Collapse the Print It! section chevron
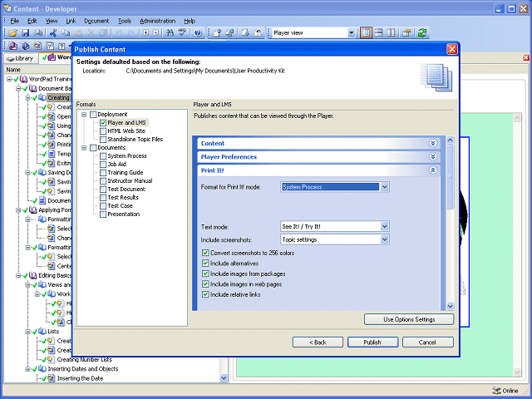 (433, 170)
